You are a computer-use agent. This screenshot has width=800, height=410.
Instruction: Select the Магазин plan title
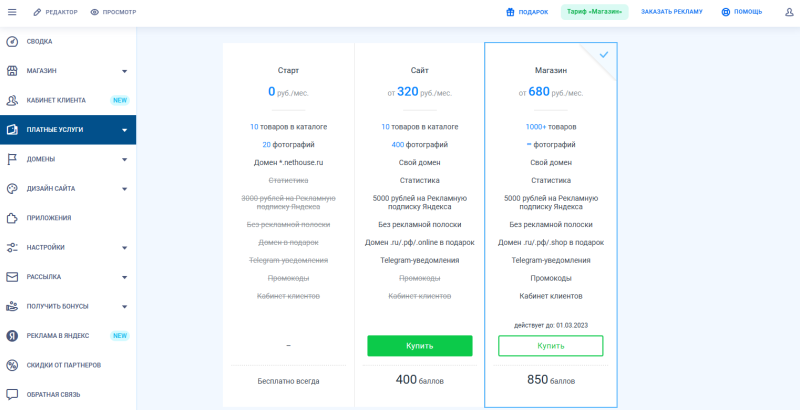551,70
